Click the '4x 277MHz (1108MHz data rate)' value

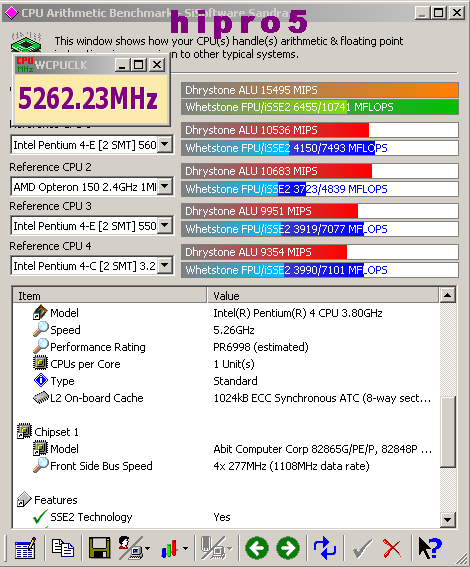point(291,466)
